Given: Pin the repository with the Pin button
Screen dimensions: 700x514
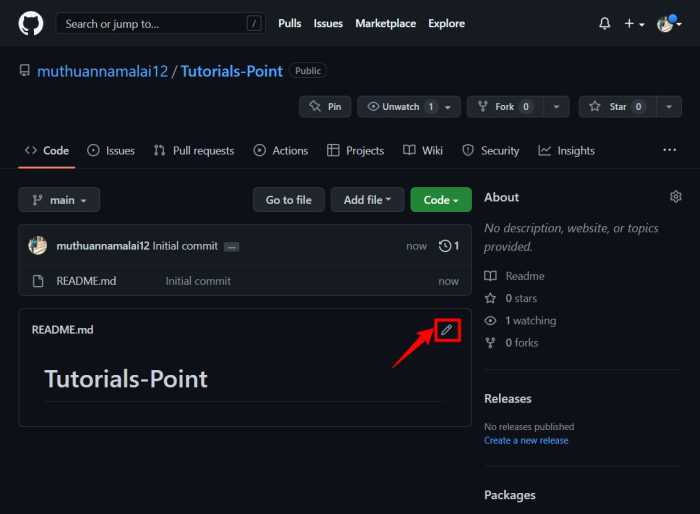Looking at the screenshot, I should point(325,107).
